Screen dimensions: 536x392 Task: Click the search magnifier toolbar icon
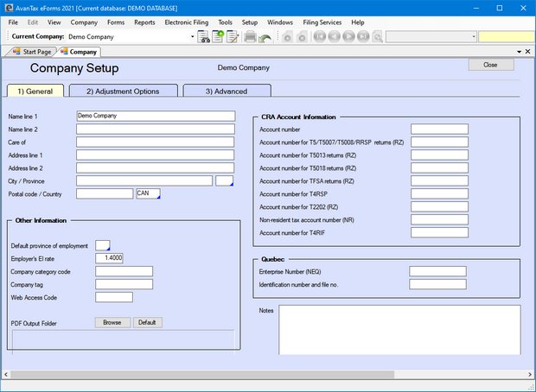tap(378, 37)
